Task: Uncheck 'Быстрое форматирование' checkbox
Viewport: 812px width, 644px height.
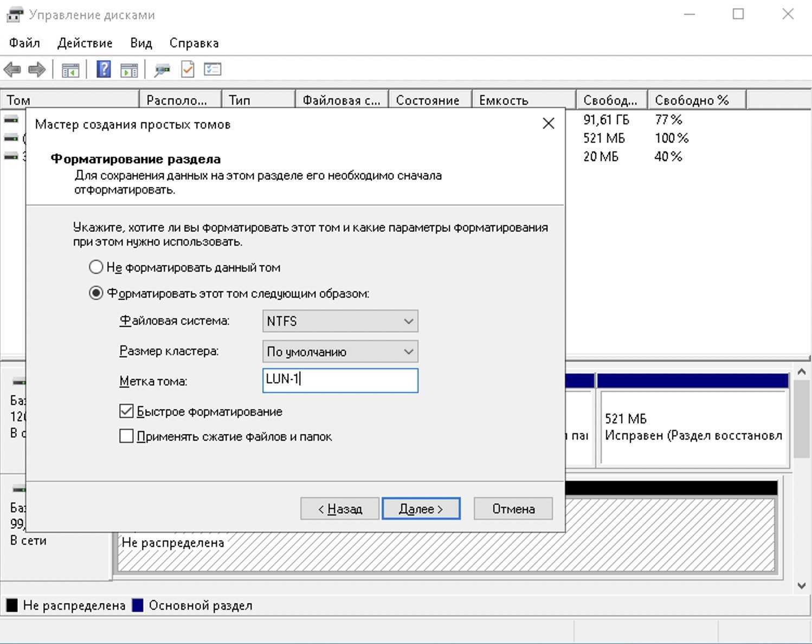Action: tap(126, 411)
